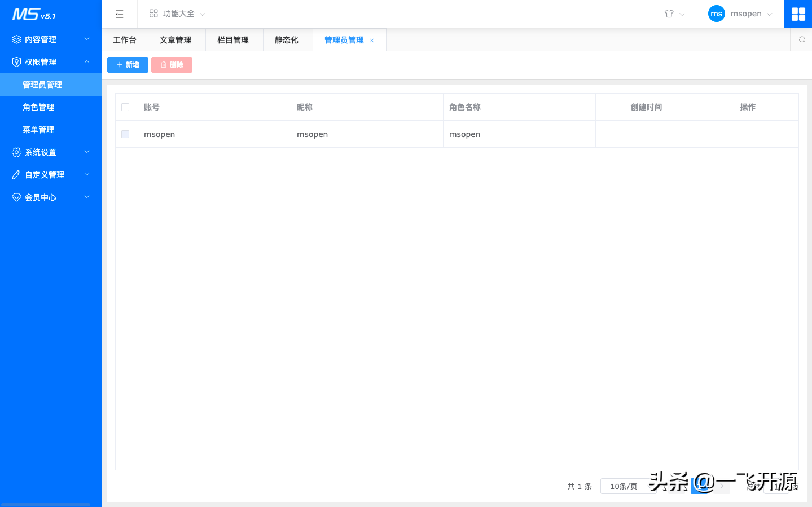Click the refresh icon on the tab bar

(801, 39)
